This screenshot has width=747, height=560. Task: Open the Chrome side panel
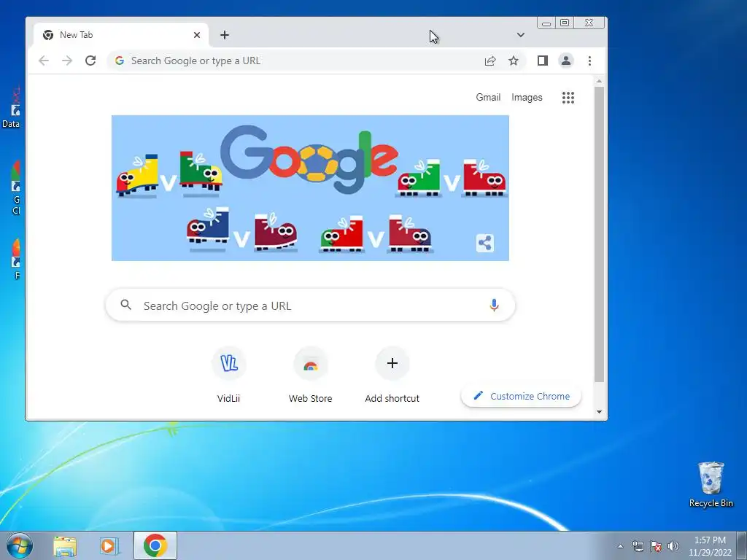tap(542, 61)
